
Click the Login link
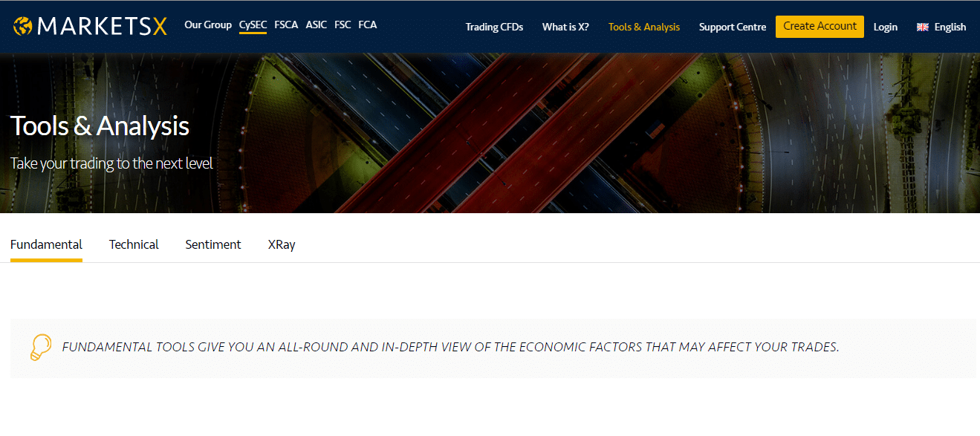click(x=886, y=27)
